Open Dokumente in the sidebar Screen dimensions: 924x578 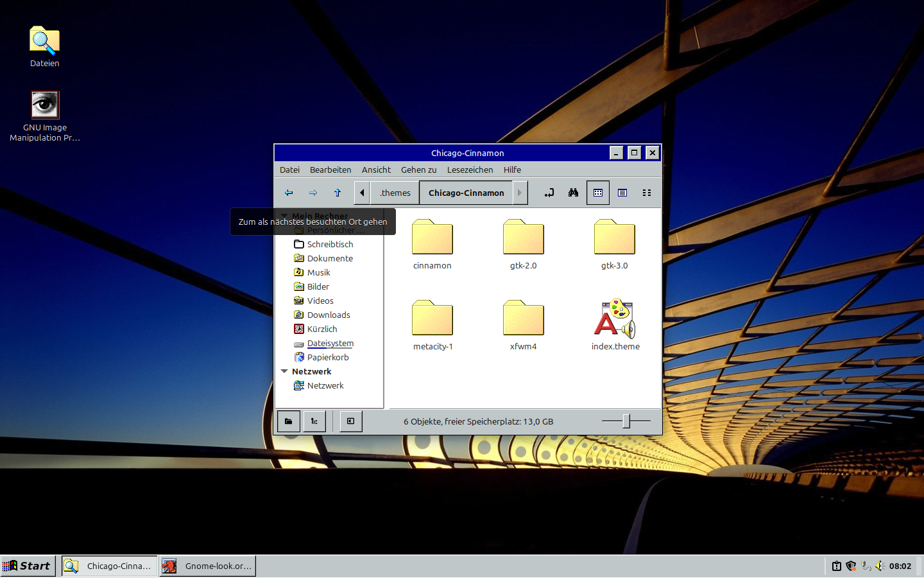(330, 259)
